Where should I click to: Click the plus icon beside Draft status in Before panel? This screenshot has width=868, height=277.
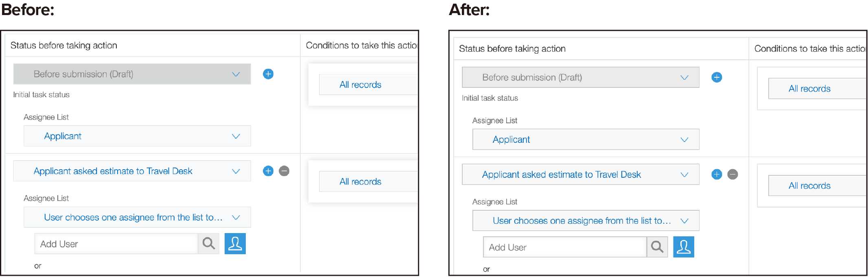[x=268, y=74]
